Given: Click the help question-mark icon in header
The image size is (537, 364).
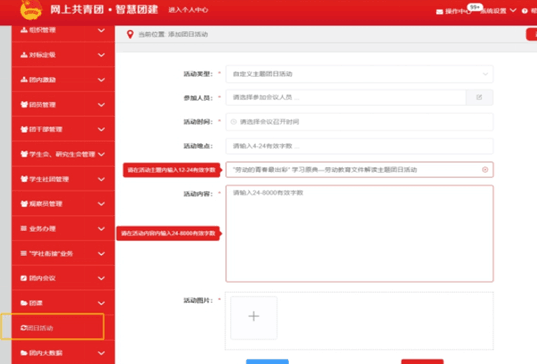Looking at the screenshot, I should pos(524,11).
